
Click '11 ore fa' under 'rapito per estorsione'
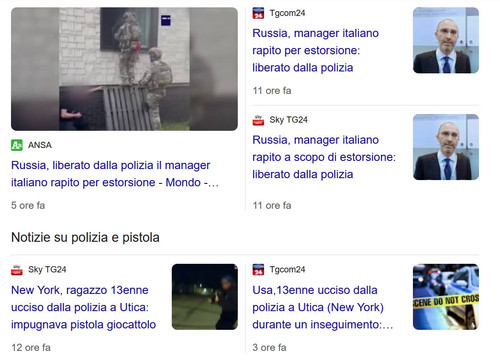coord(272,91)
